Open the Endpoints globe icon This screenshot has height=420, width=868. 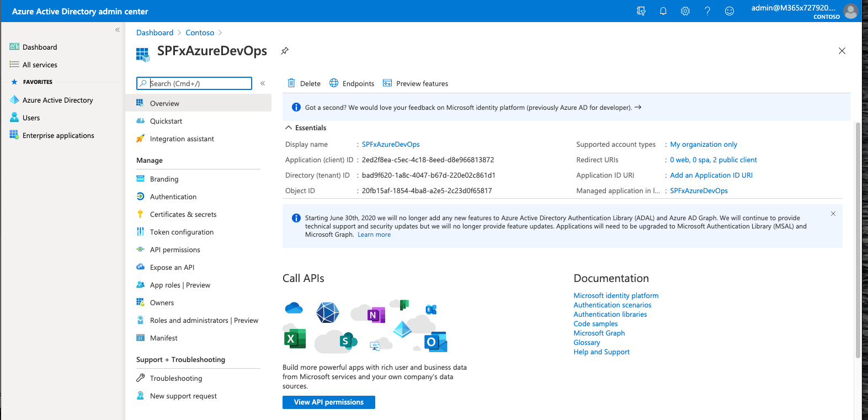[334, 83]
